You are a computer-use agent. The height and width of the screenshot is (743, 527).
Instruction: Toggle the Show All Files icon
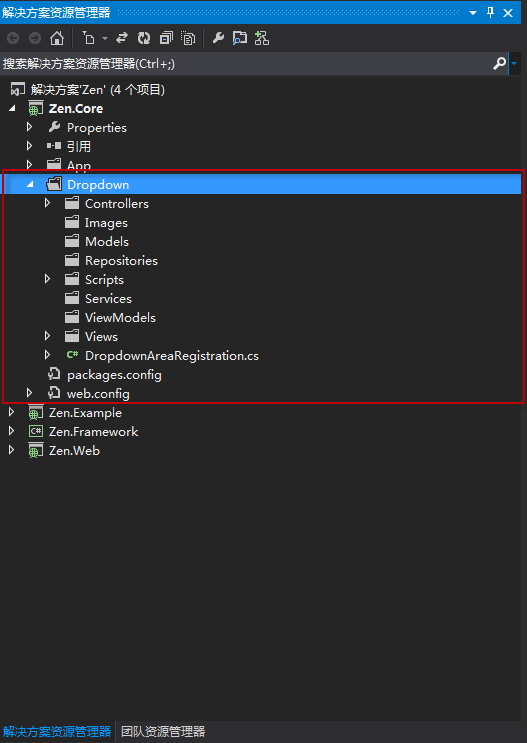coord(188,38)
